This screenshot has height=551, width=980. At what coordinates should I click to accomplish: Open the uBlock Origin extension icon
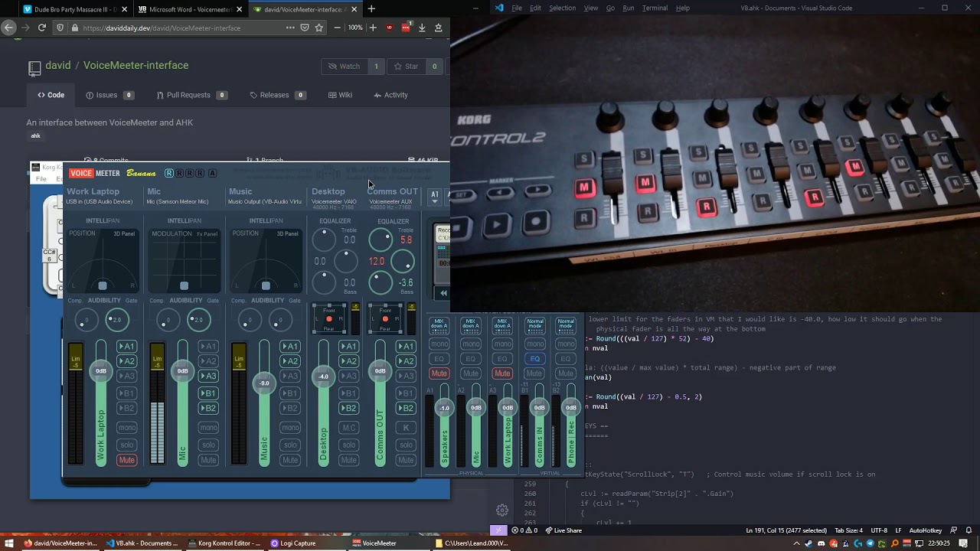pyautogui.click(x=390, y=28)
